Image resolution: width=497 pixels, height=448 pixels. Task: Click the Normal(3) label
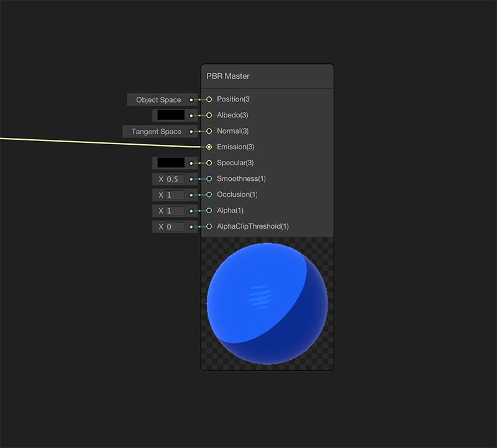(232, 131)
